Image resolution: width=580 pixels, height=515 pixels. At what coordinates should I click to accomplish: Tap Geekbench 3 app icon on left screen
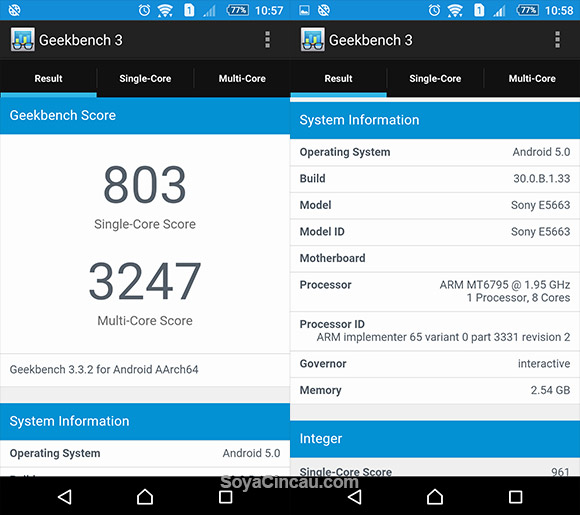point(23,40)
